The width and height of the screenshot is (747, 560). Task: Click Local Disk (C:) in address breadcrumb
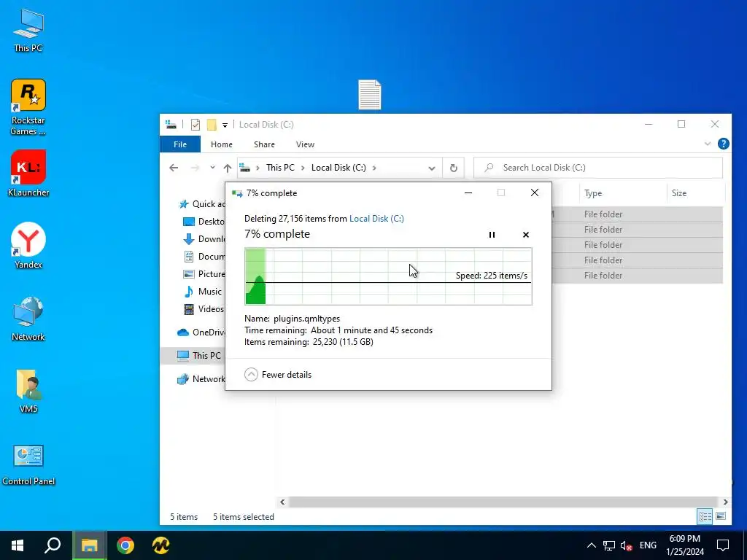(x=338, y=168)
